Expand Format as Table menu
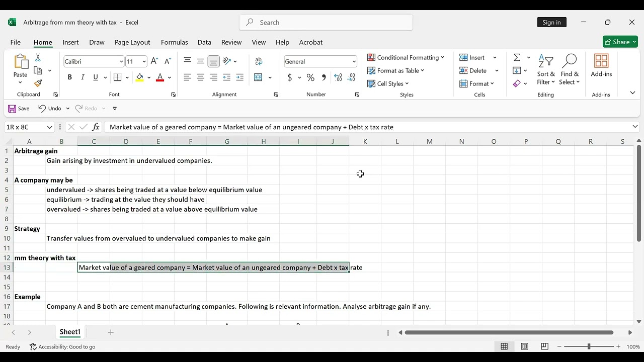The height and width of the screenshot is (362, 644). 395,70
